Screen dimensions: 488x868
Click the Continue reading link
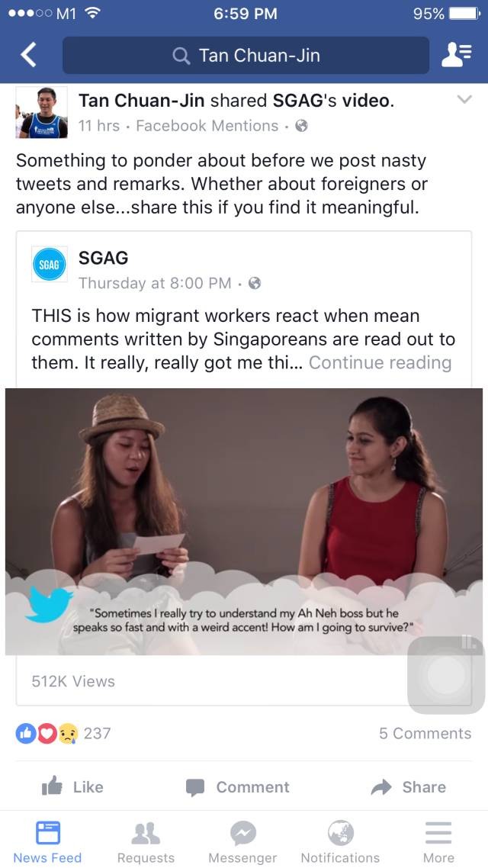click(380, 362)
